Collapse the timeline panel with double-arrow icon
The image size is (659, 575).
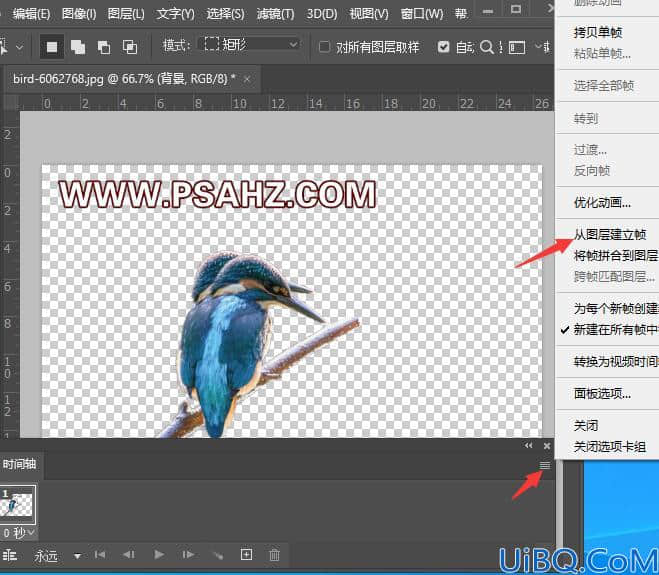tap(528, 446)
